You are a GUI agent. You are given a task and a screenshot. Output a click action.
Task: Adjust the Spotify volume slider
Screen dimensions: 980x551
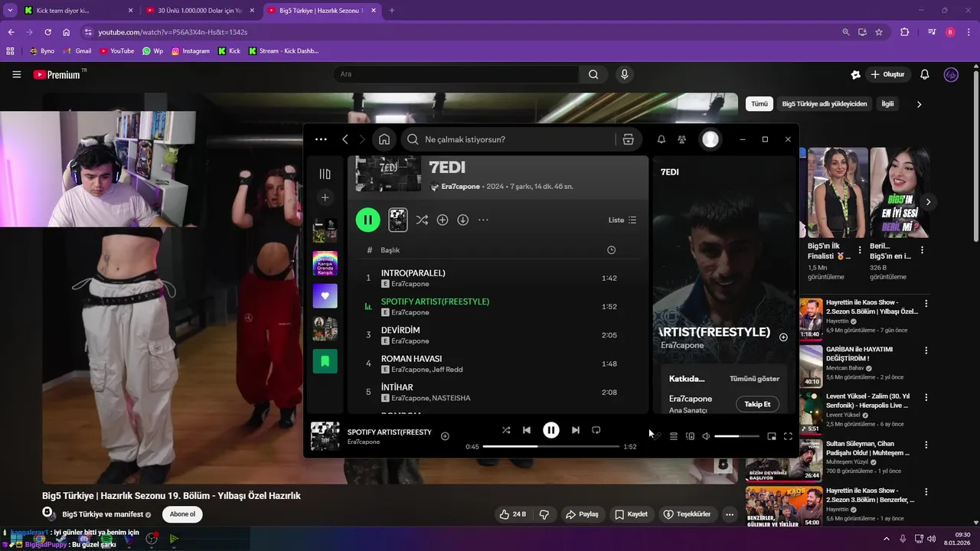[737, 436]
